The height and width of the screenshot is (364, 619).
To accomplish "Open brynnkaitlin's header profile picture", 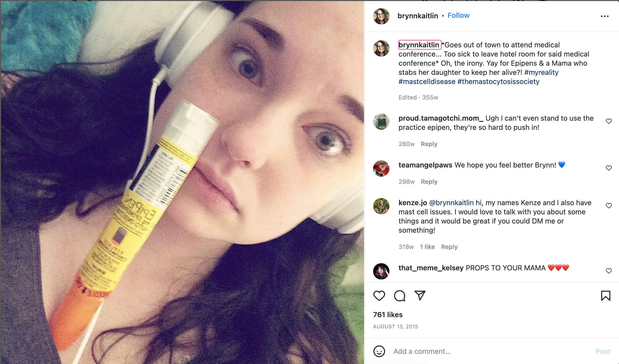I will 381,16.
